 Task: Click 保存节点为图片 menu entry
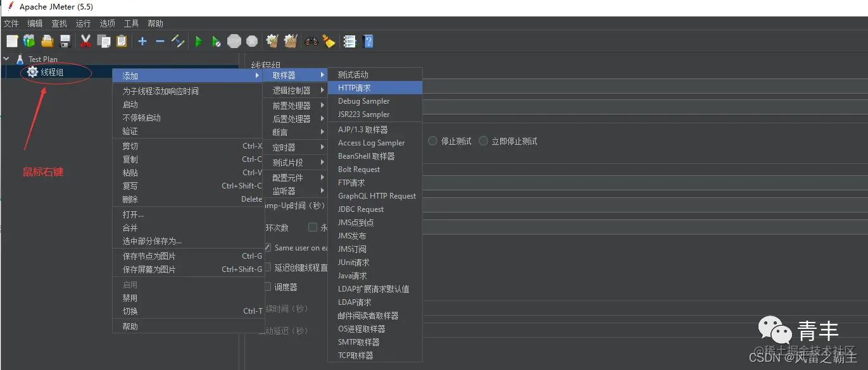[x=187, y=256]
